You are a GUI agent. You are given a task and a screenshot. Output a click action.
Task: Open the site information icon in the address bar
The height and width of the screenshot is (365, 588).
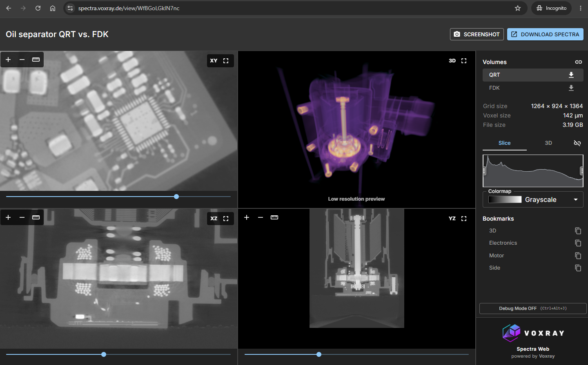pyautogui.click(x=70, y=8)
